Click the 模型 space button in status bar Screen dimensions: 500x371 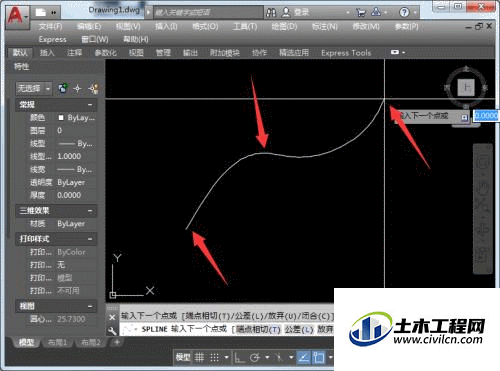[x=183, y=358]
